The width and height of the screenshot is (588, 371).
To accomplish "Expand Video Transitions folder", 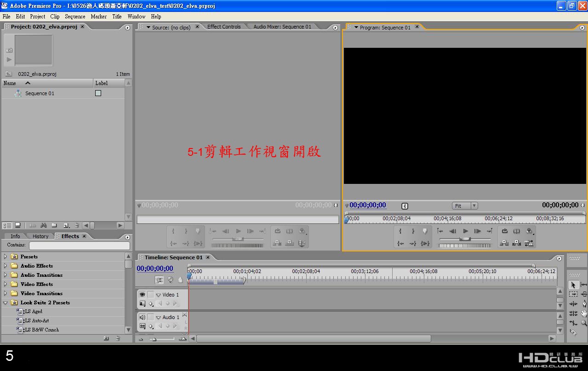I will pos(6,293).
